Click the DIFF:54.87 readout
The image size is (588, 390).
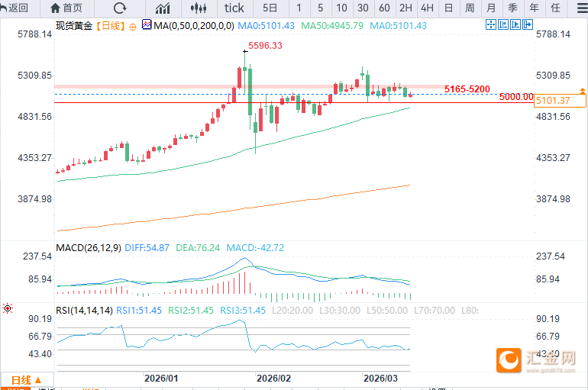147,248
